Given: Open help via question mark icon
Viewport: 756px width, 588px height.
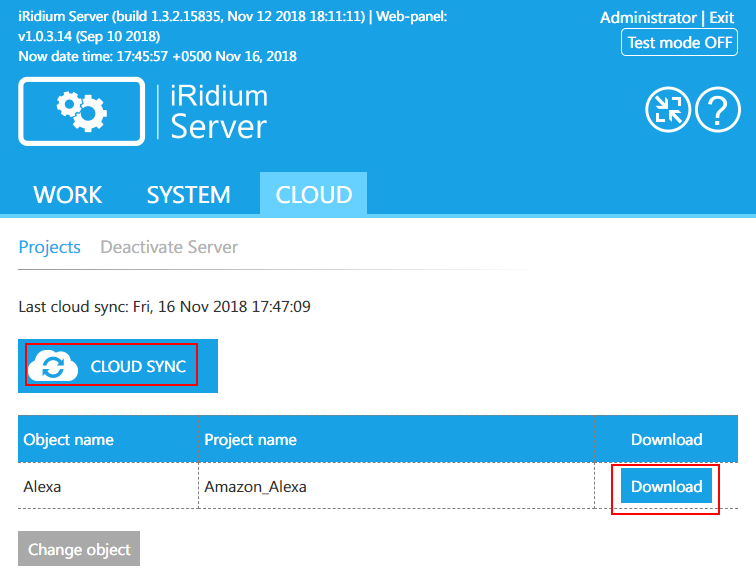Looking at the screenshot, I should point(717,110).
